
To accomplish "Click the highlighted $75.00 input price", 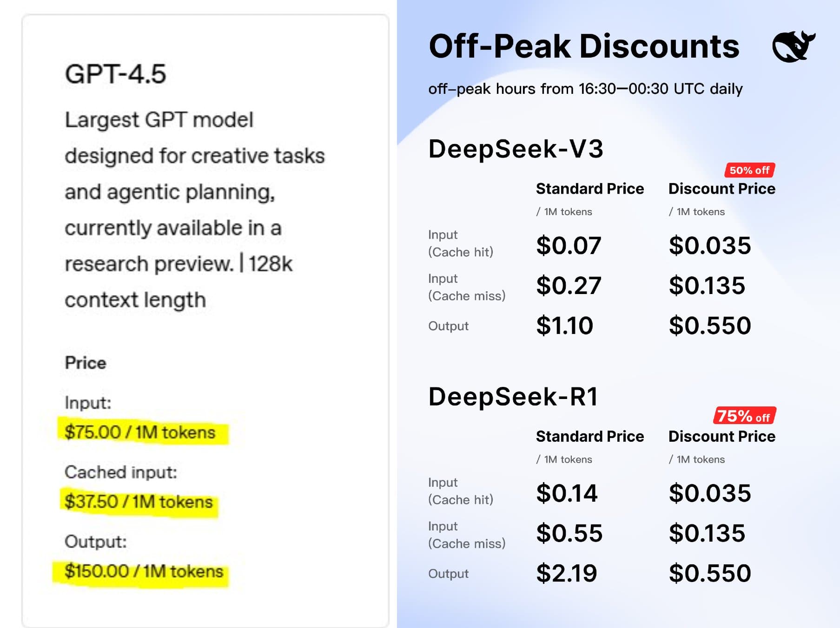I will 140,432.
